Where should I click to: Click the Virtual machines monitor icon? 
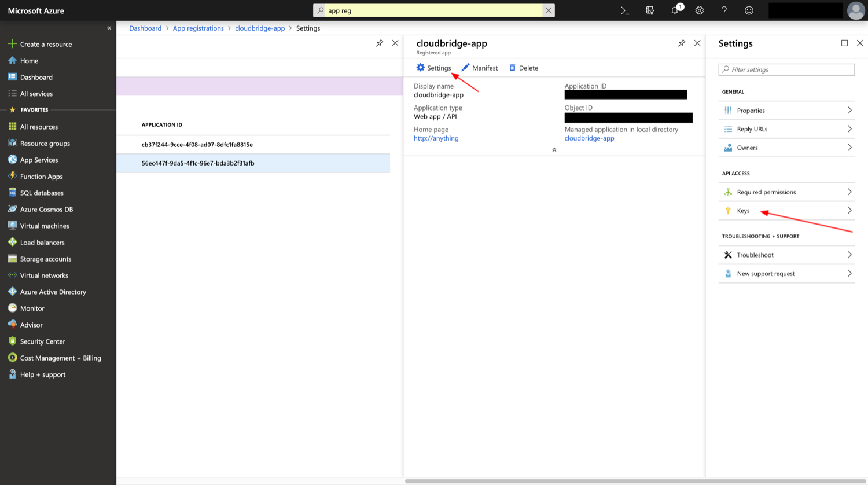[x=12, y=225]
